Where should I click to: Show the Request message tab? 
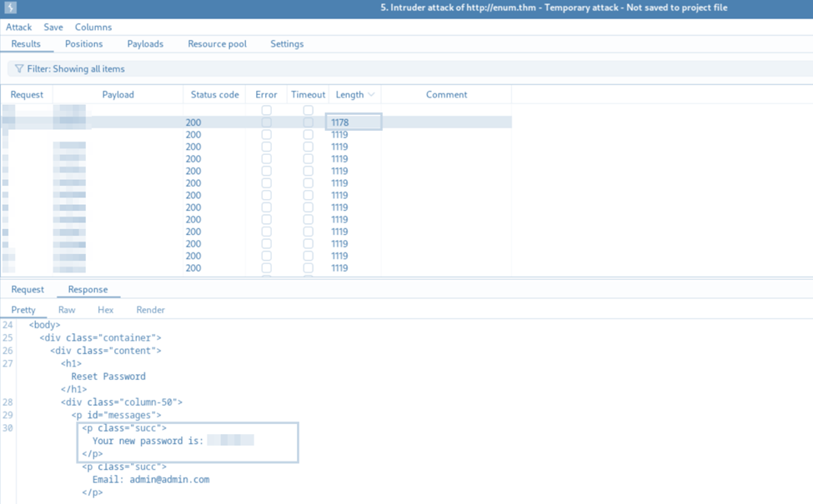point(28,290)
